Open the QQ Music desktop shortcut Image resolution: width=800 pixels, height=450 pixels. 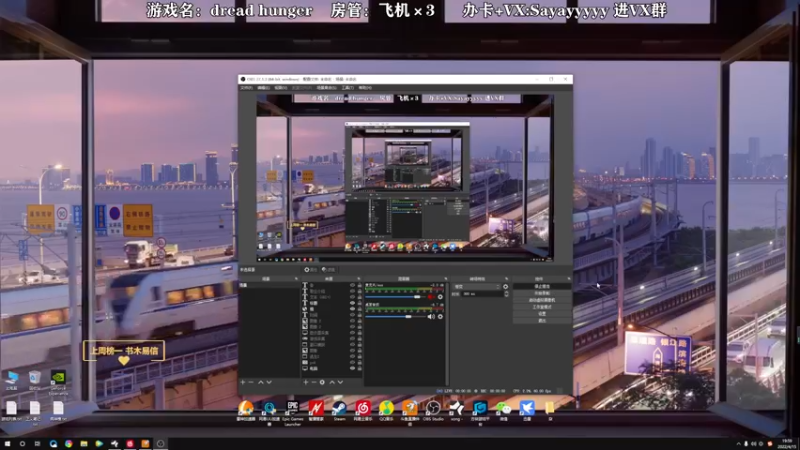click(386, 411)
